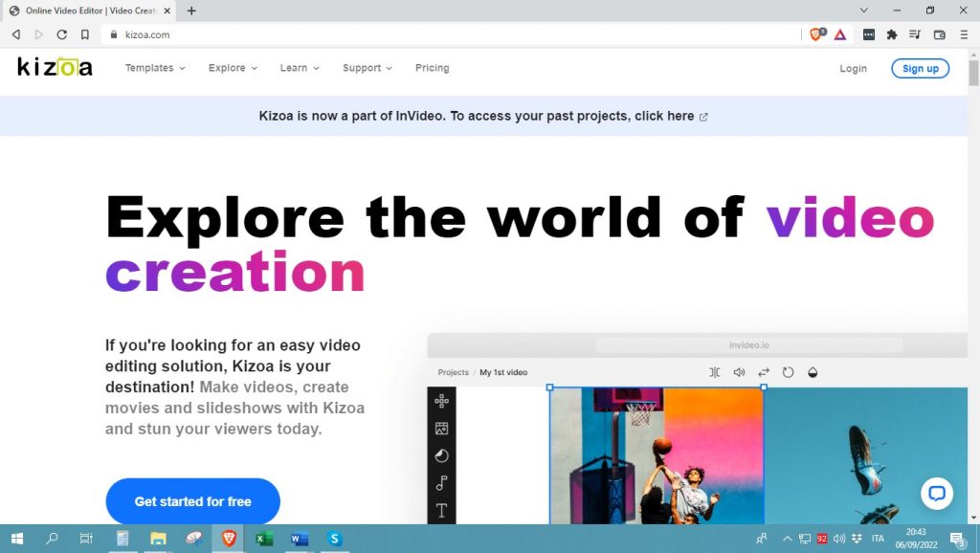Reload the page
Image resolution: width=980 pixels, height=553 pixels.
click(61, 33)
